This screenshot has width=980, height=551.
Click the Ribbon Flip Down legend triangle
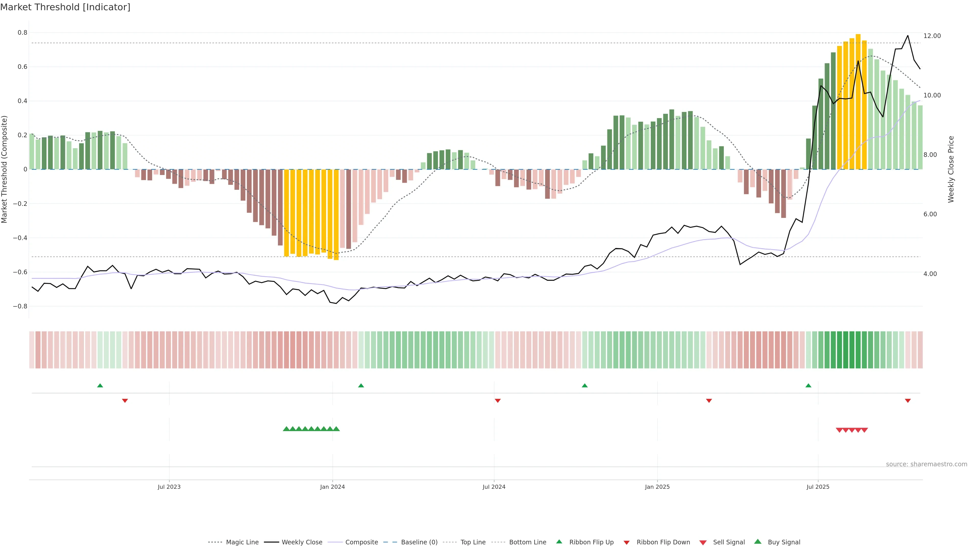click(627, 543)
